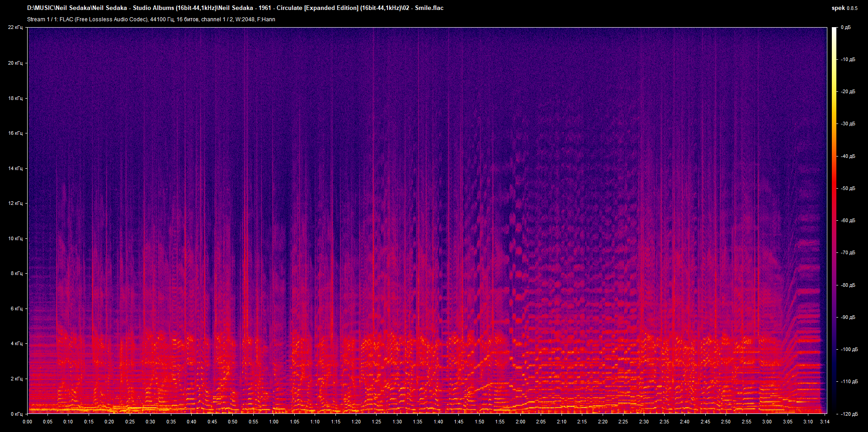Pick the '-50 дБ' level label
This screenshot has width=868, height=432.
click(848, 188)
